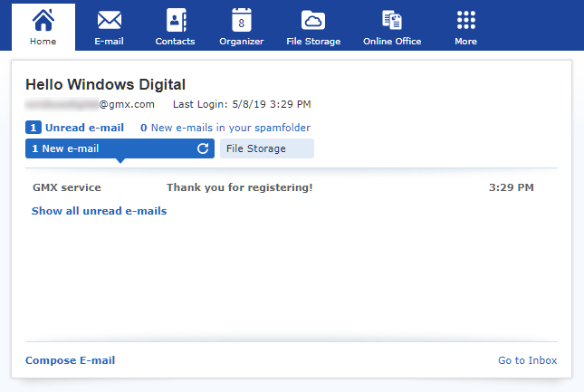Click the unread count badge showing 1
Viewport: 584px width, 392px height.
tap(34, 128)
